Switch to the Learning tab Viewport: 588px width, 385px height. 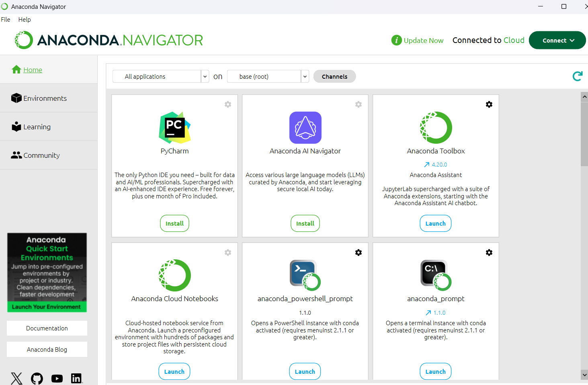(49, 126)
